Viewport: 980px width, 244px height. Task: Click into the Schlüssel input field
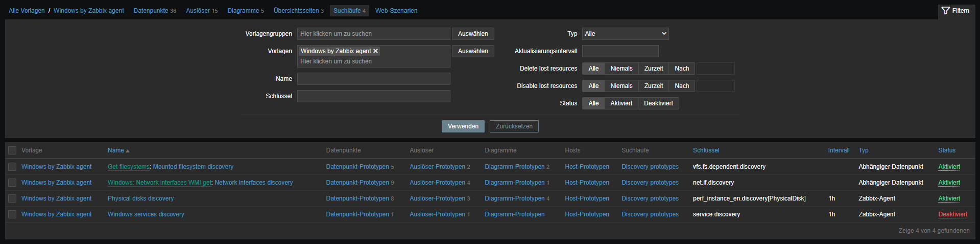[x=373, y=96]
